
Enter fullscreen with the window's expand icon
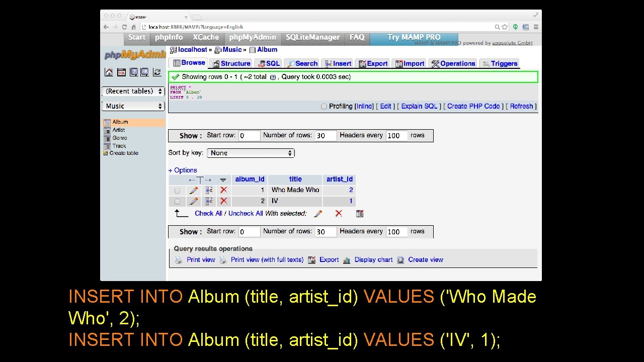click(536, 15)
